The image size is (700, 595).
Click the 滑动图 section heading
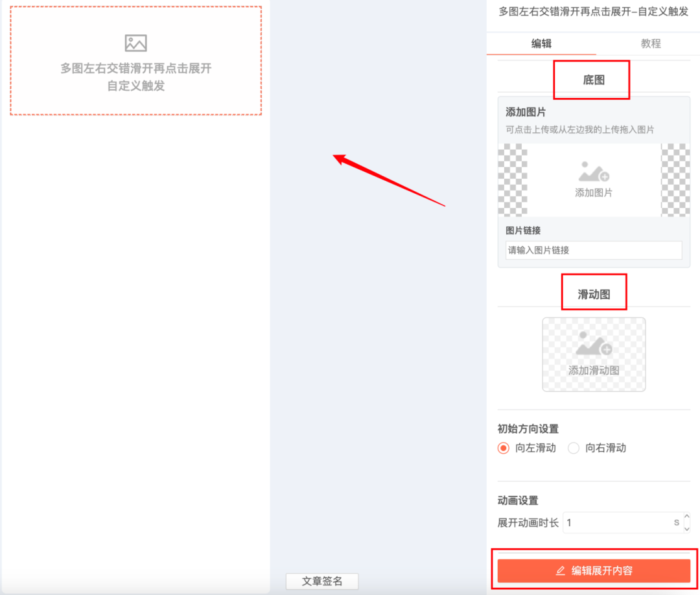594,295
